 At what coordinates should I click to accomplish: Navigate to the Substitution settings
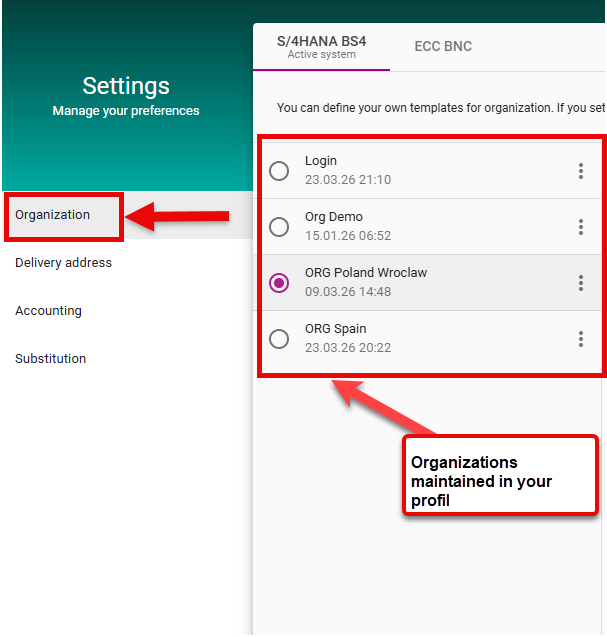click(51, 359)
